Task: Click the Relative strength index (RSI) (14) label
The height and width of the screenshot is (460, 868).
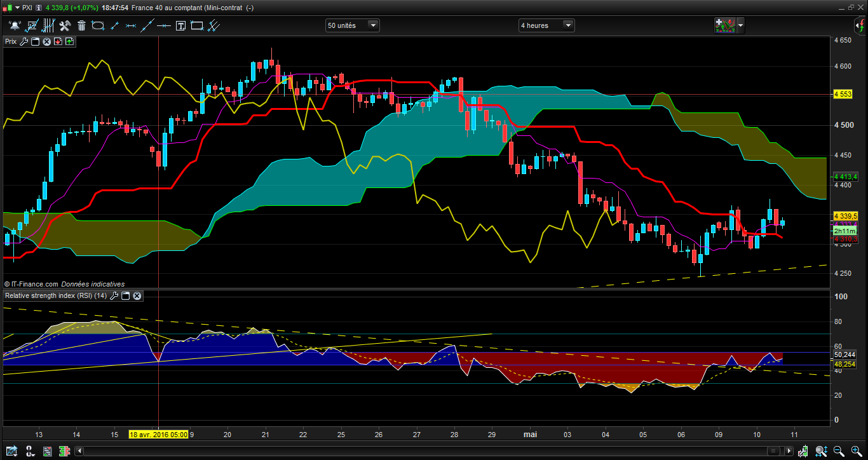Action: [56, 295]
